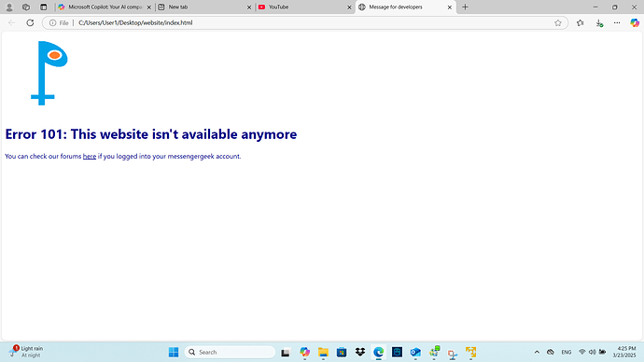Add this page to favorites star
644x362 pixels.
tap(558, 23)
